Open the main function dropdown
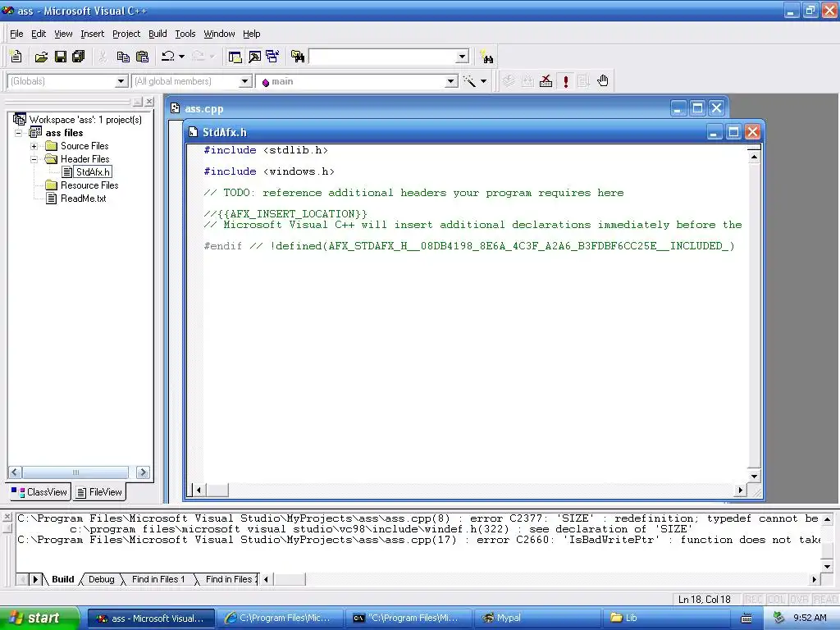This screenshot has width=840, height=630. 452,81
